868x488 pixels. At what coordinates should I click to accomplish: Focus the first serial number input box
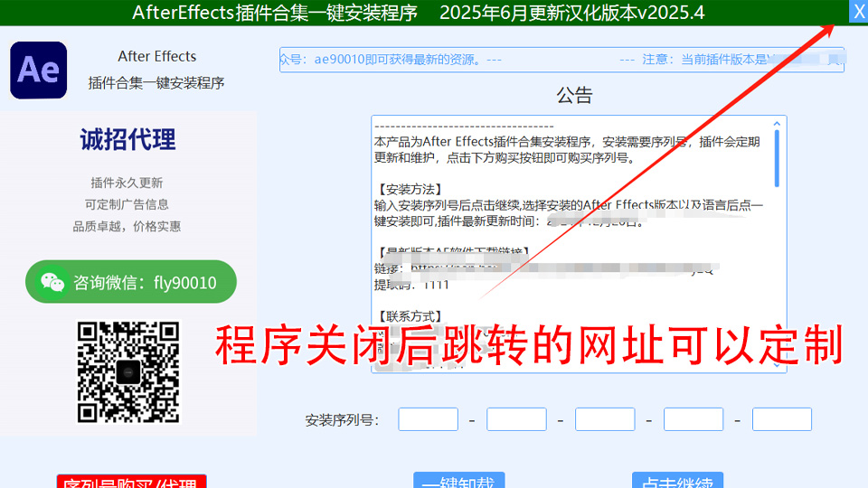click(x=428, y=419)
